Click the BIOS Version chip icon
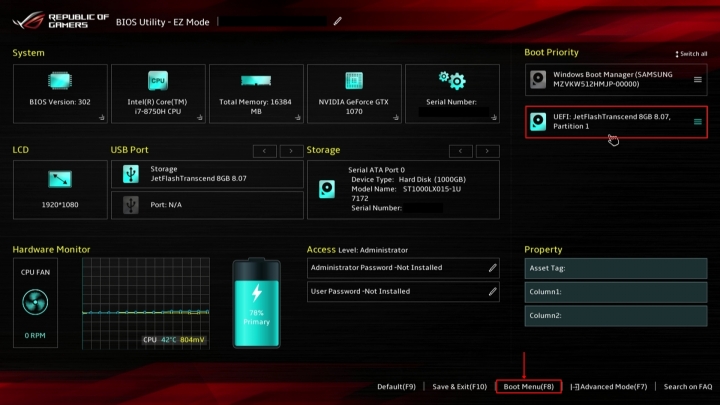The width and height of the screenshot is (720, 405). (60, 81)
